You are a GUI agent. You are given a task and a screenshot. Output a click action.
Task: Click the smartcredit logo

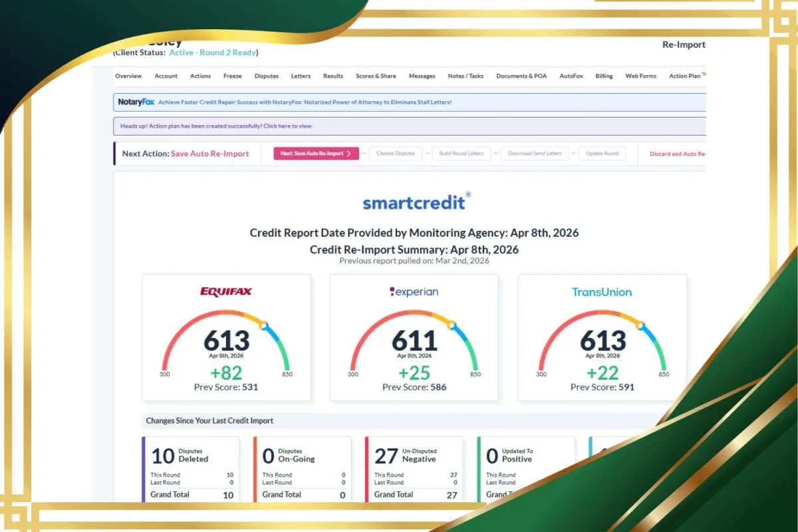[x=417, y=201]
